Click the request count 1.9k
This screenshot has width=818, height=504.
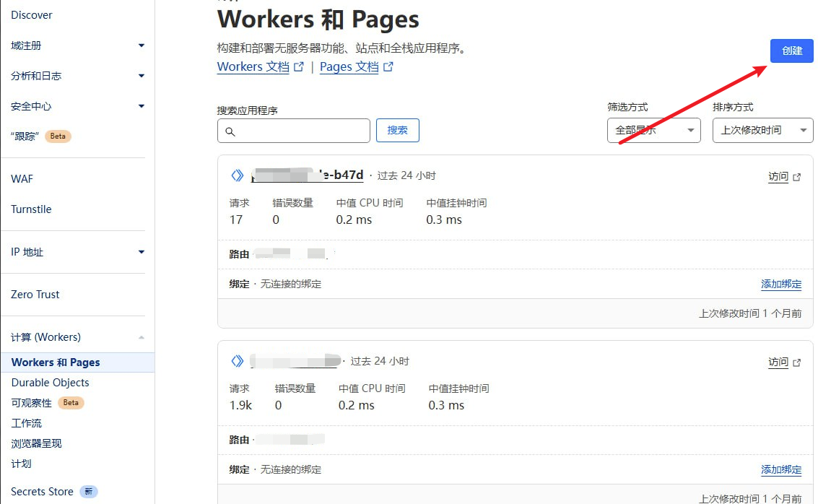click(x=240, y=405)
